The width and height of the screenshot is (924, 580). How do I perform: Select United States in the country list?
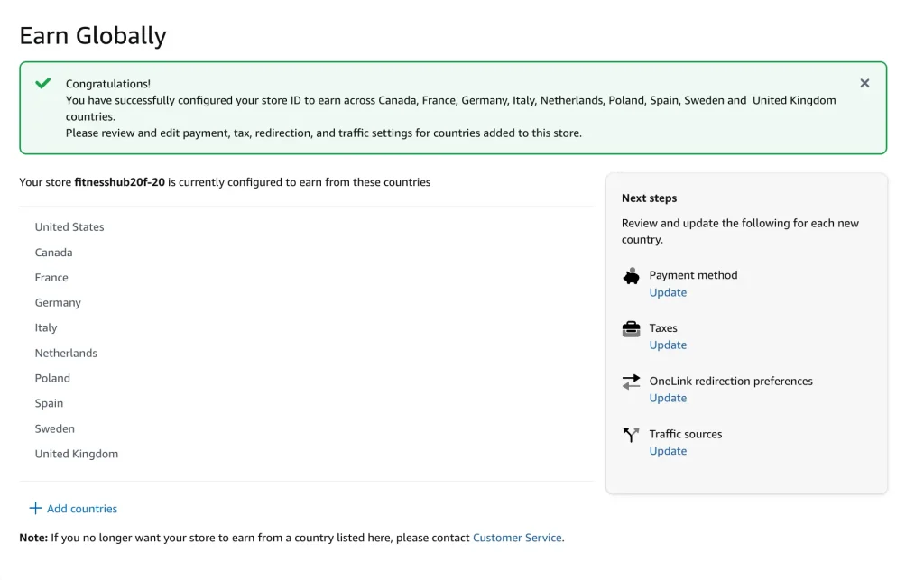[69, 226]
